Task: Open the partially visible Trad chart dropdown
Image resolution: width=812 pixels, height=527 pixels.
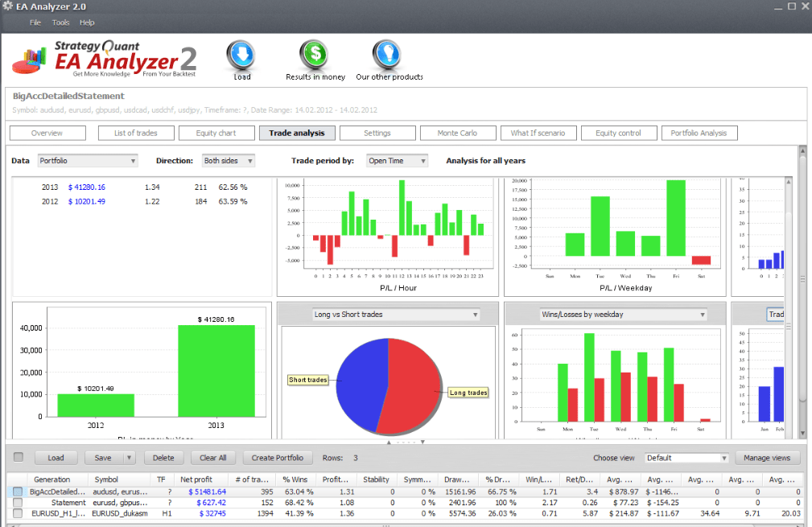Action: (775, 315)
